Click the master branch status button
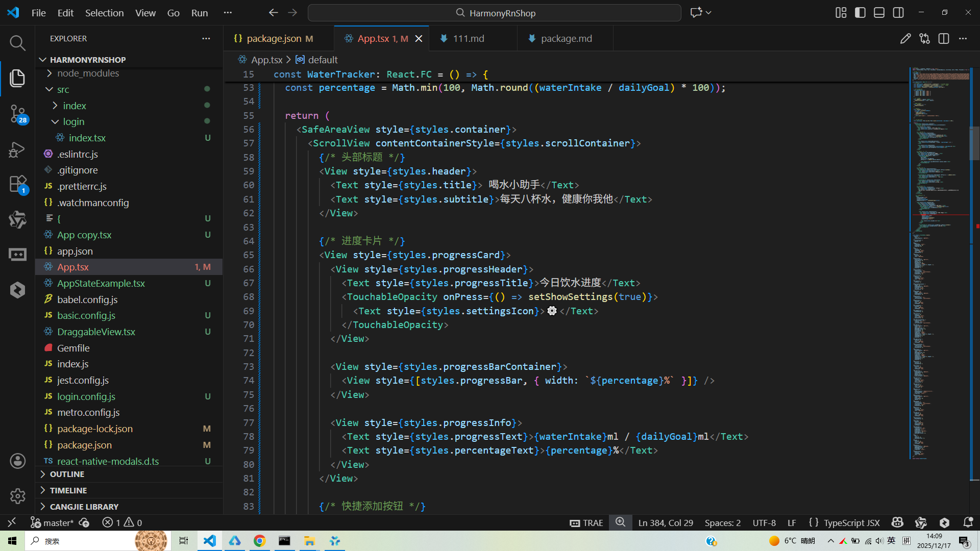Image resolution: width=980 pixels, height=551 pixels. pyautogui.click(x=52, y=522)
